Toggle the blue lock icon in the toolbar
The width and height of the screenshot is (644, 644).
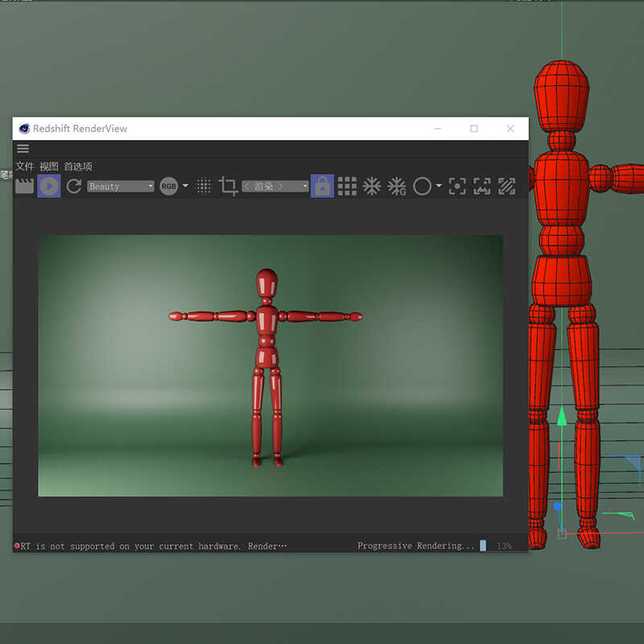321,186
